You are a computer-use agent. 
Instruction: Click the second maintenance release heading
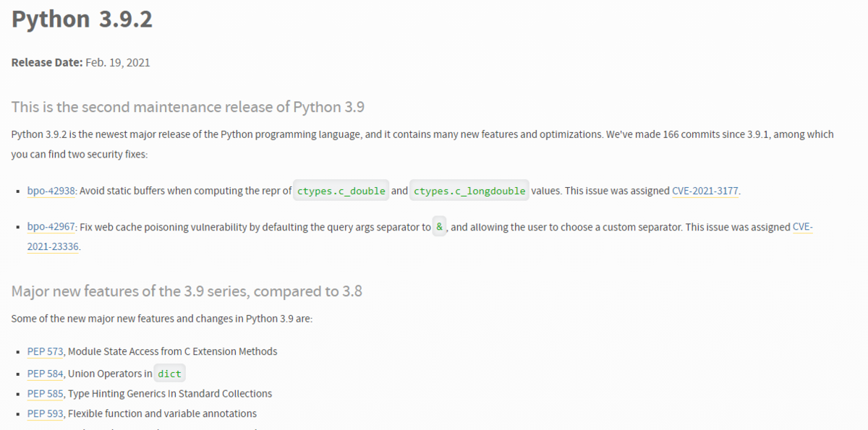pyautogui.click(x=188, y=107)
